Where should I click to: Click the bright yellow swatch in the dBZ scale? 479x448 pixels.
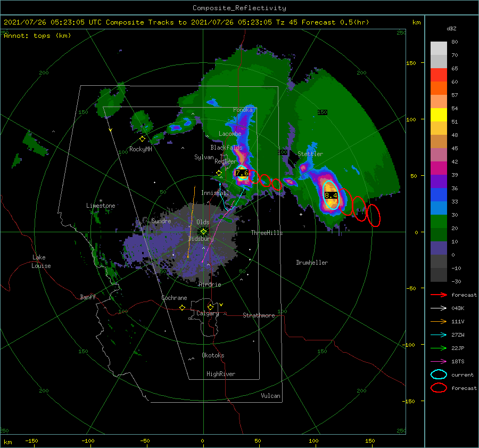point(439,115)
